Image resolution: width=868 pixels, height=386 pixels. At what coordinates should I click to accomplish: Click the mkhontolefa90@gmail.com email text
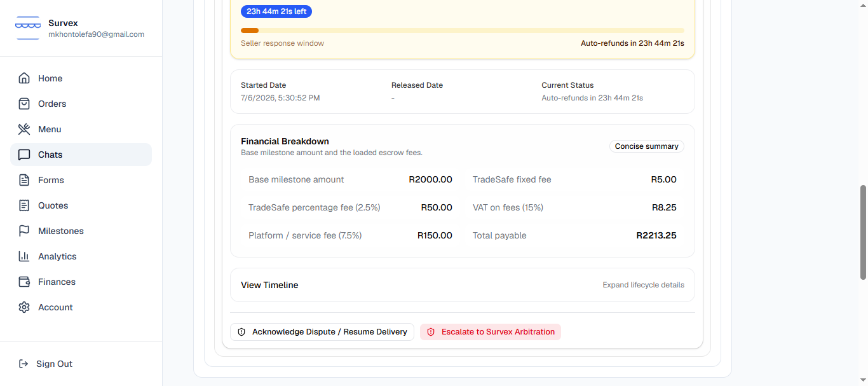click(x=97, y=34)
